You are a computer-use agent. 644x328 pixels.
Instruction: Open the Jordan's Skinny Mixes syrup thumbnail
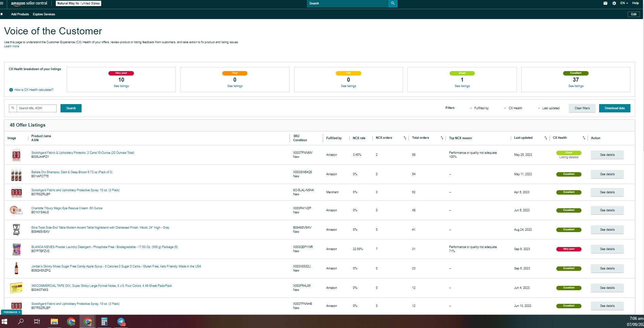16,268
